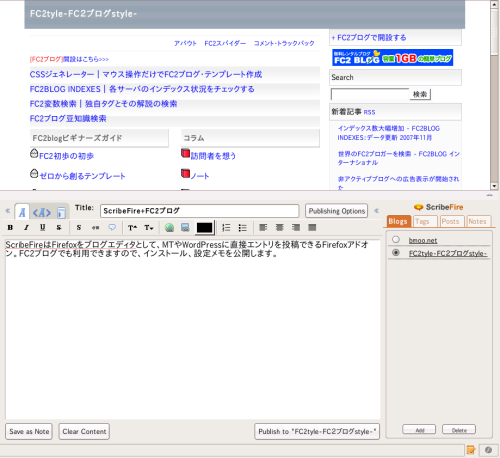Screen dimensions: 500x458
Task: Decrease font size with T down arrow
Action: (149, 228)
